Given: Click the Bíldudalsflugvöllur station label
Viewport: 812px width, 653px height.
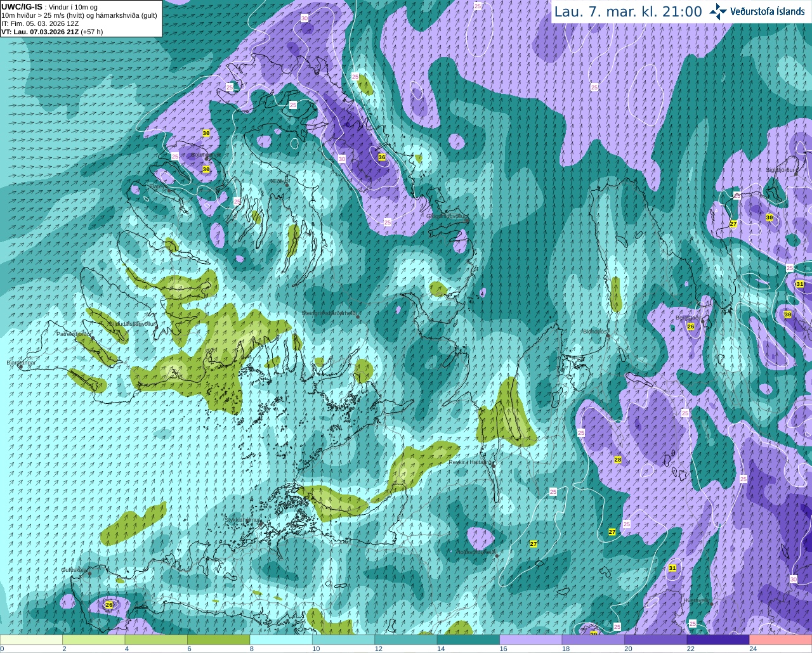Looking at the screenshot, I should [x=132, y=323].
